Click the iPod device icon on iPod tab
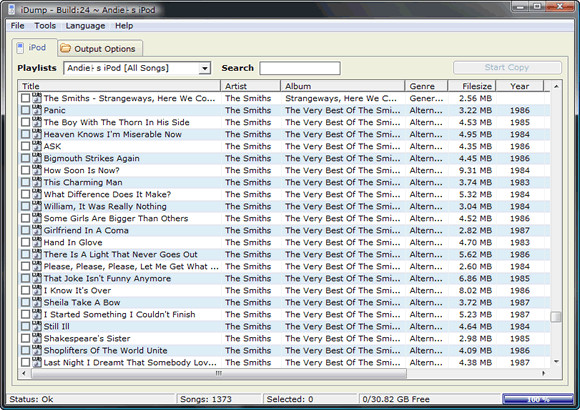Screen dimensions: 580x410 [21, 48]
